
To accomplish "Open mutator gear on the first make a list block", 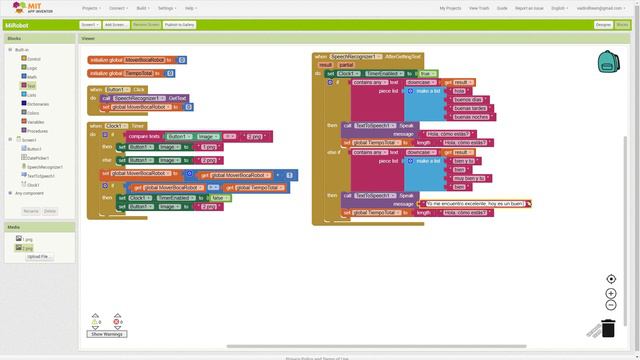I will point(411,91).
